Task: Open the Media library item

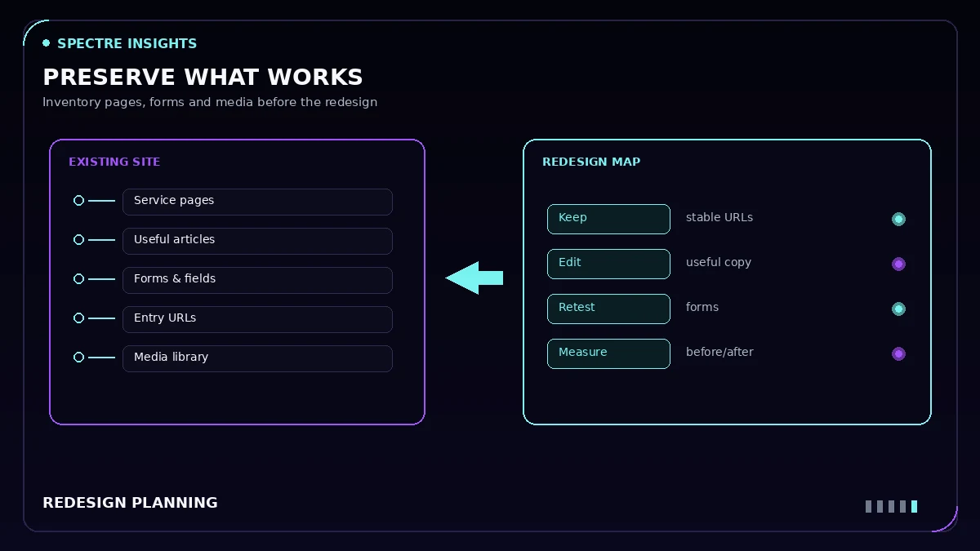Action: 257,358
